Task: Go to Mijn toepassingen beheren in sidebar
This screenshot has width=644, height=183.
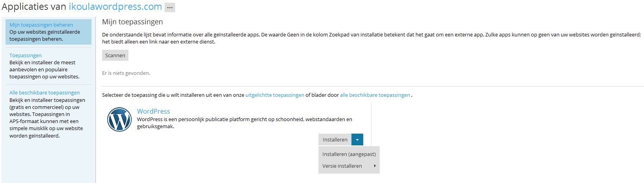Action: pos(41,25)
